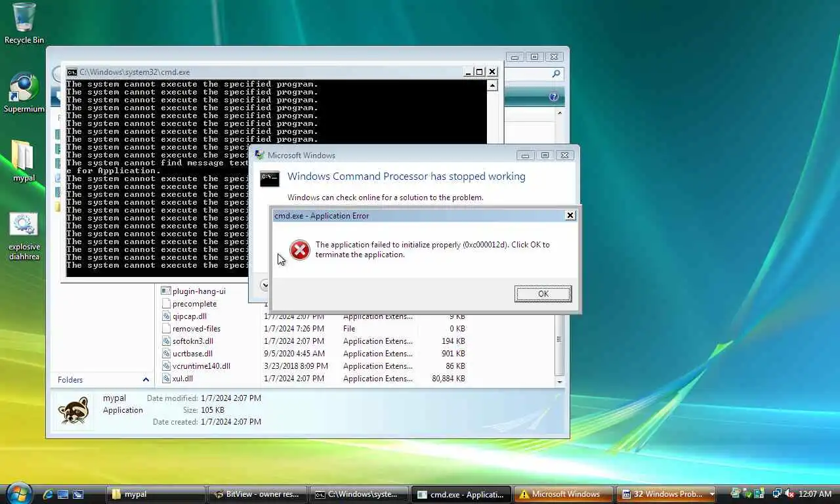Screen dimensions: 840x504
Task: Open the Windows Start menu orb
Action: pos(18,493)
